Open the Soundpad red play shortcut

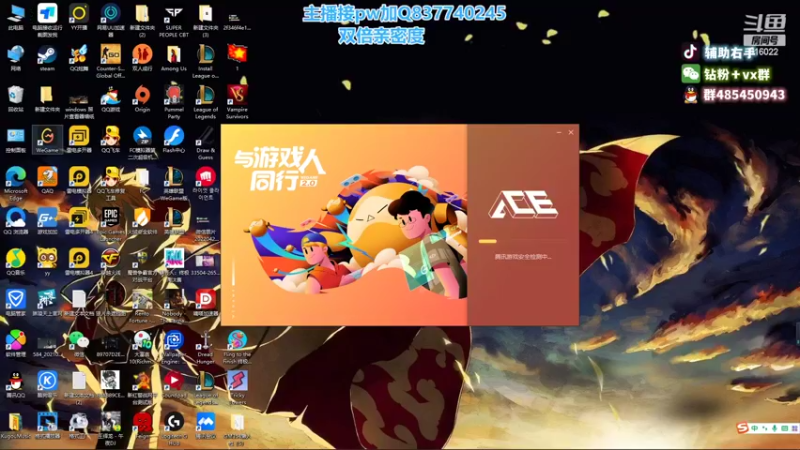tap(173, 384)
